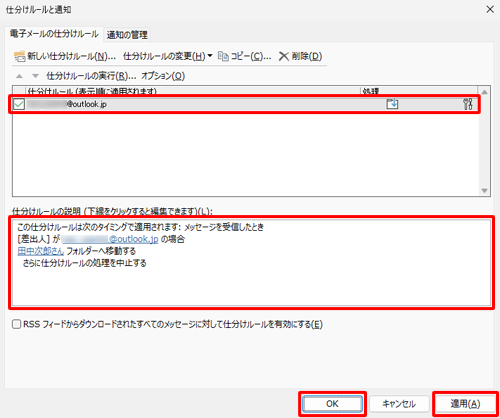Click the move-to-folder action icon in the rule row
This screenshot has height=418, width=500.
point(392,104)
